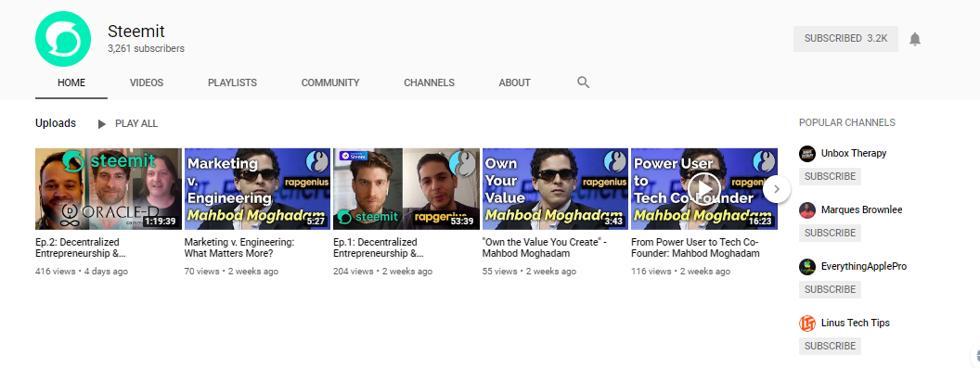Open Linus Tech Tips channel name link
Screen dimensions: 980x368
[856, 323]
